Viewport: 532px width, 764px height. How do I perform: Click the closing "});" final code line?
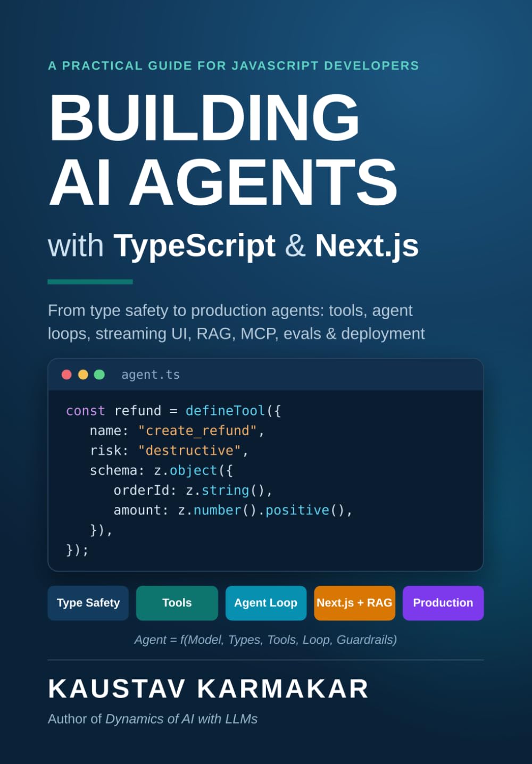[78, 550]
